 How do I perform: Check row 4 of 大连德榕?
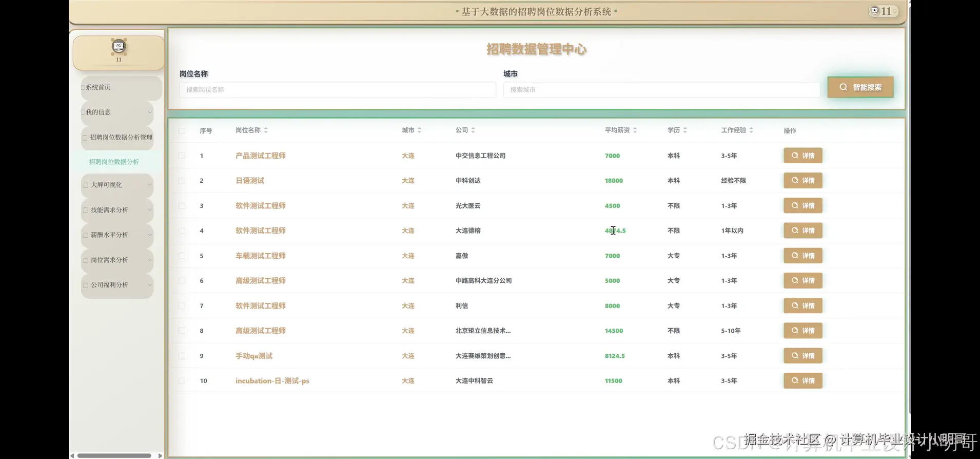click(x=182, y=231)
